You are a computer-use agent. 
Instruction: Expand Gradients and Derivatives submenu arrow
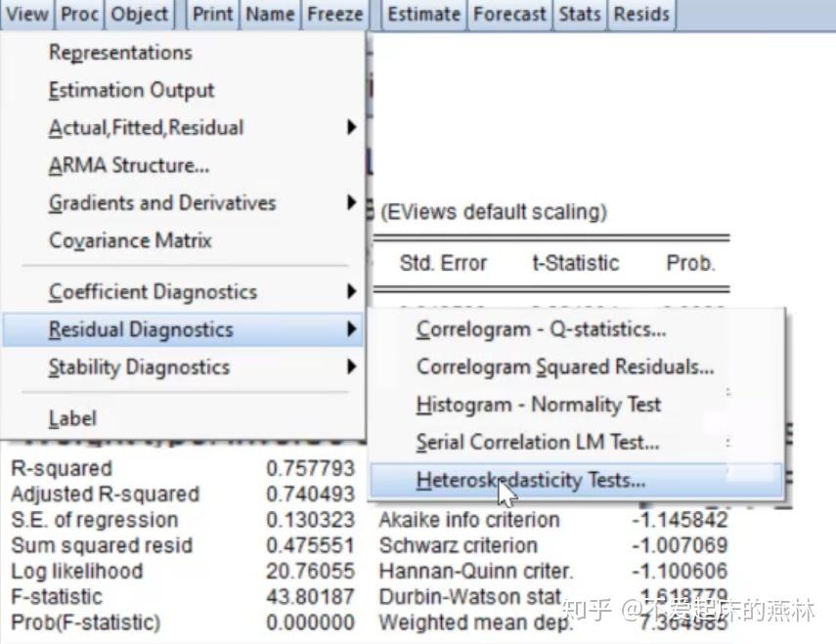coord(351,203)
